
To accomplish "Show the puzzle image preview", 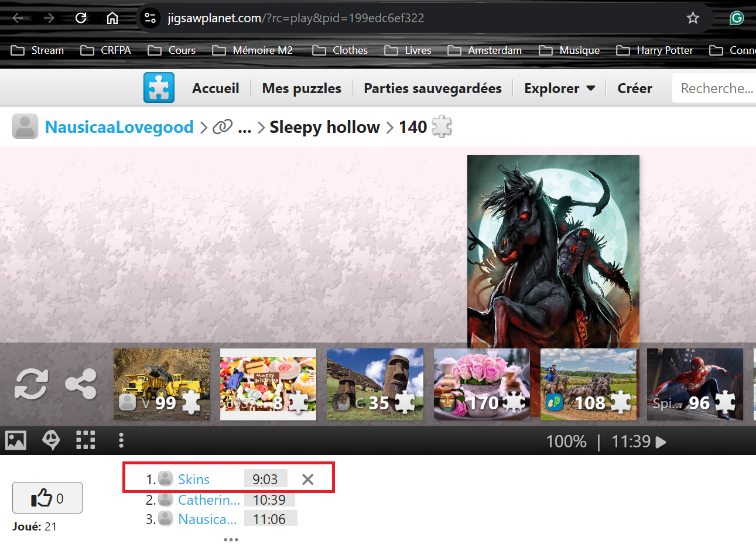I will 16,440.
